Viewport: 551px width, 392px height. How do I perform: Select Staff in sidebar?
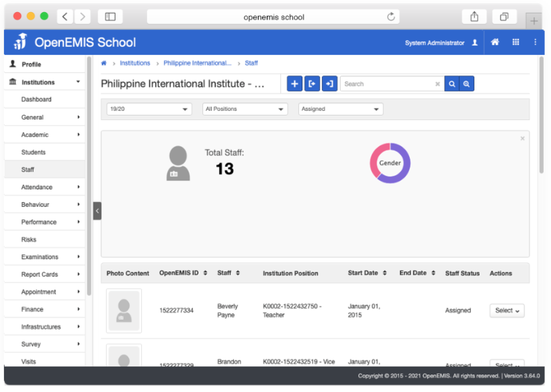(x=44, y=170)
